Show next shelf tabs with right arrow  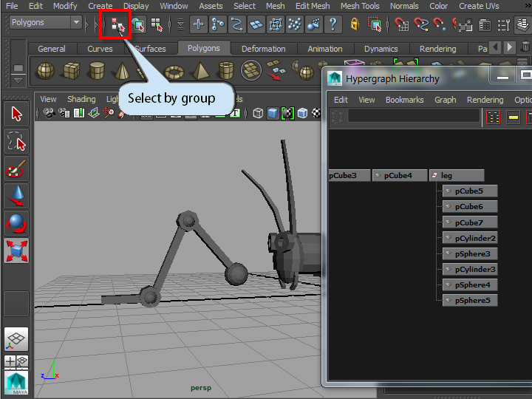(509, 47)
